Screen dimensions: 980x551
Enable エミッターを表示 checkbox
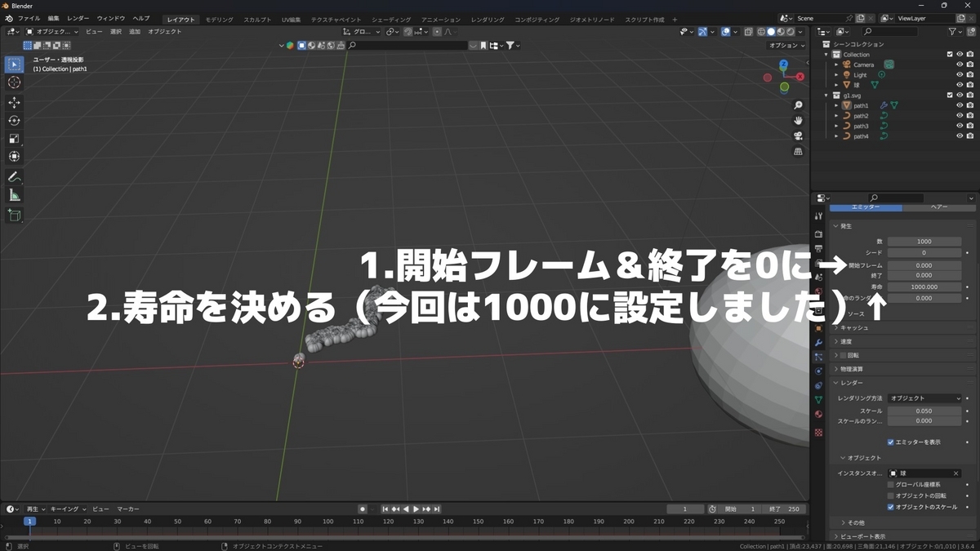[891, 442]
